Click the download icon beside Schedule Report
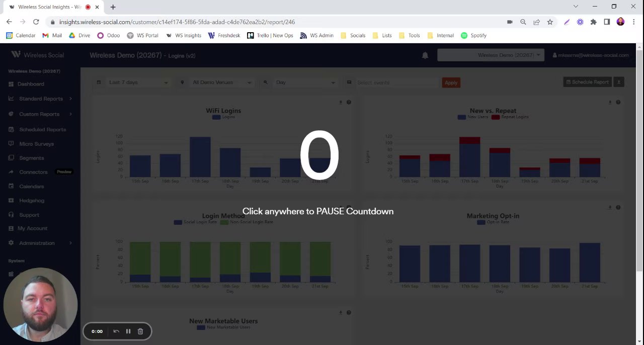Viewport: 644px width, 345px height. point(619,82)
